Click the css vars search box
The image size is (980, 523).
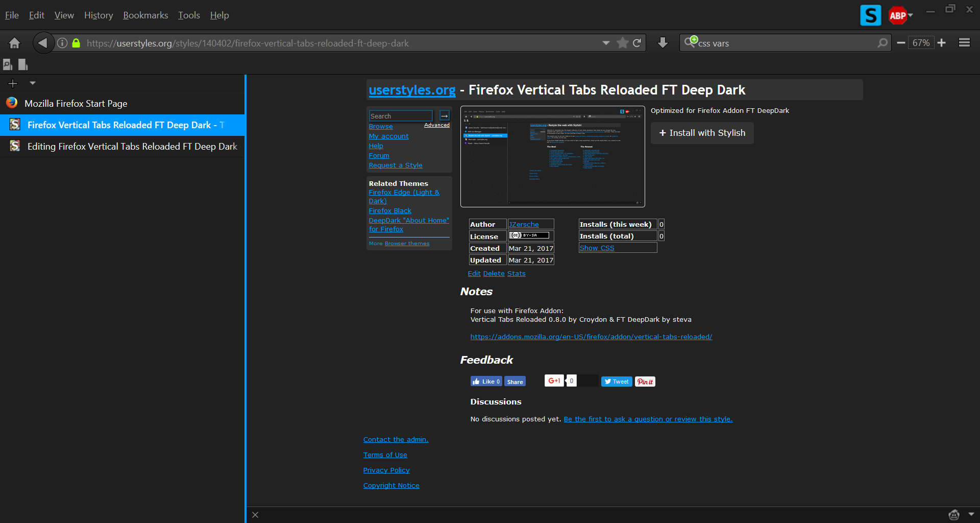[786, 43]
